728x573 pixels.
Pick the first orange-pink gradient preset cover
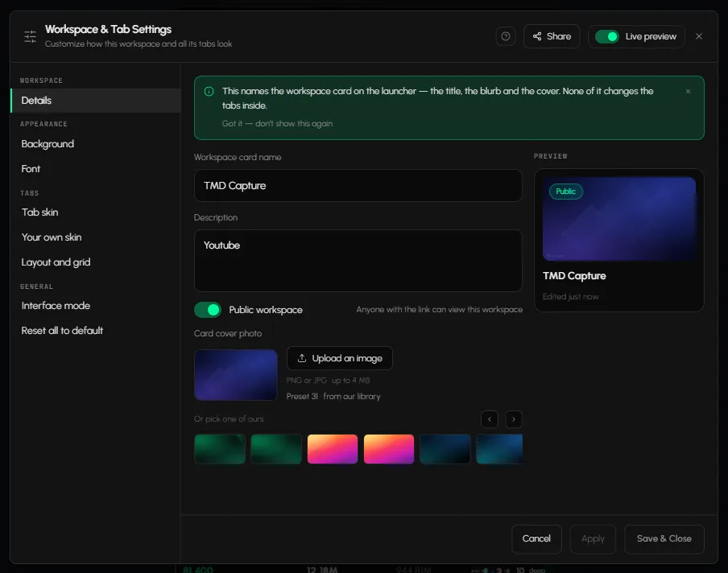click(x=333, y=448)
